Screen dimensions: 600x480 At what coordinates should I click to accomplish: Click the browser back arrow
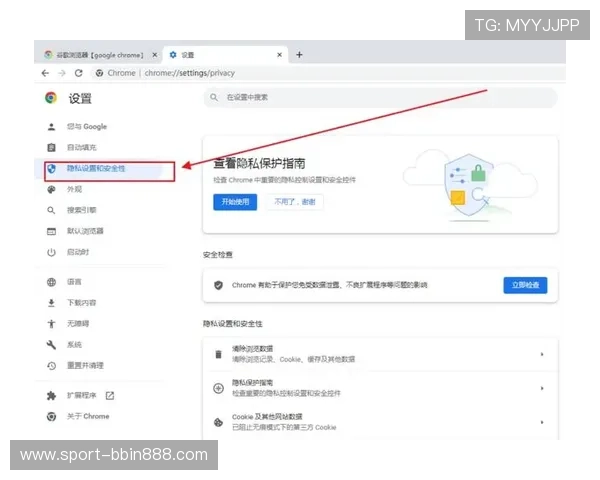(x=45, y=73)
